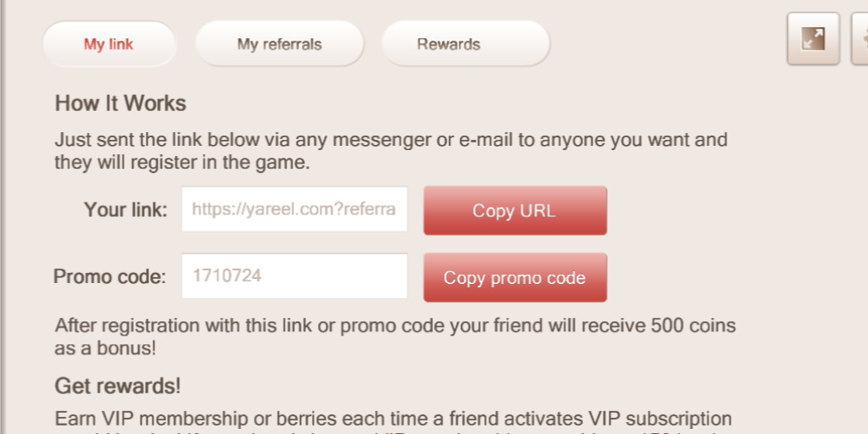The width and height of the screenshot is (868, 434).
Task: Open settings via the gear icon
Action: (860, 39)
